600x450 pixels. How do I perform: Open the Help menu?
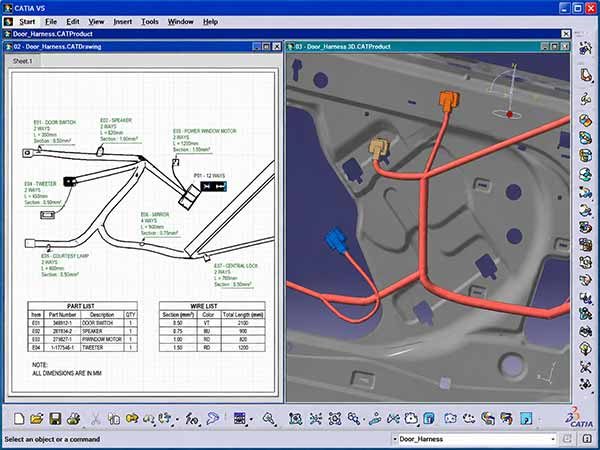(210, 22)
